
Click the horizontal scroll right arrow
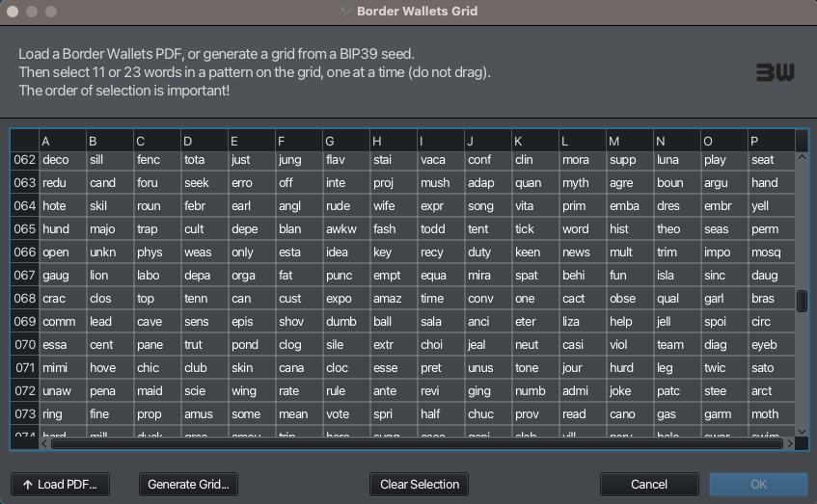pyautogui.click(x=790, y=443)
